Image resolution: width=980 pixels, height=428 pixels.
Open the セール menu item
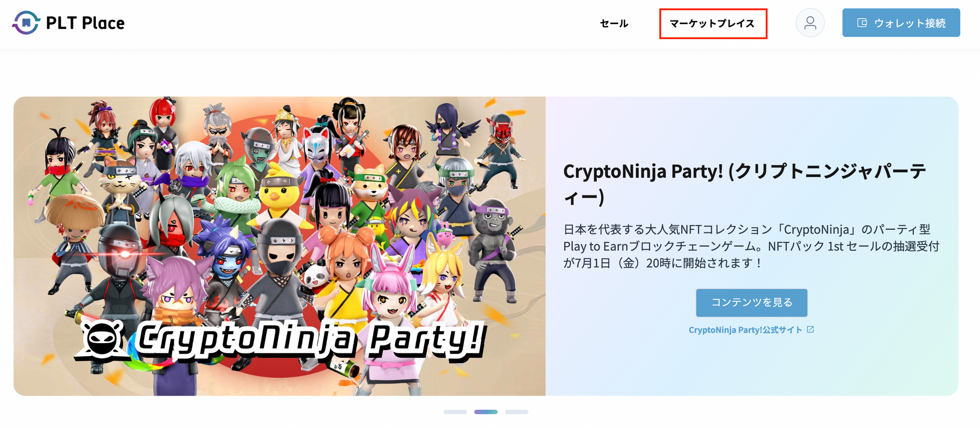point(614,23)
